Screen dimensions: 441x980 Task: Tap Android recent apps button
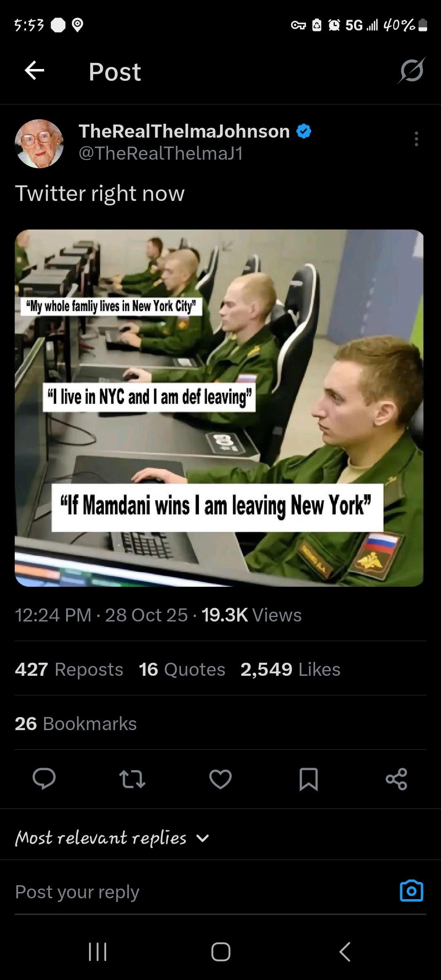click(x=98, y=952)
